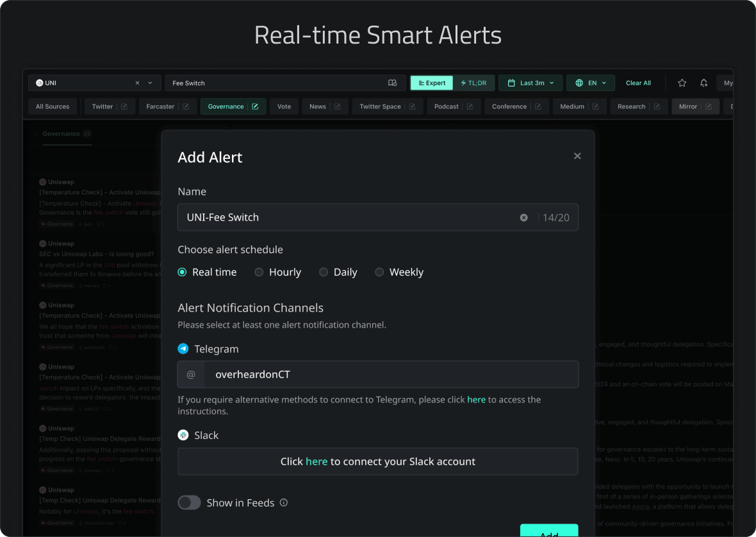Image resolution: width=756 pixels, height=537 pixels.
Task: Select the News source tab
Action: point(318,106)
